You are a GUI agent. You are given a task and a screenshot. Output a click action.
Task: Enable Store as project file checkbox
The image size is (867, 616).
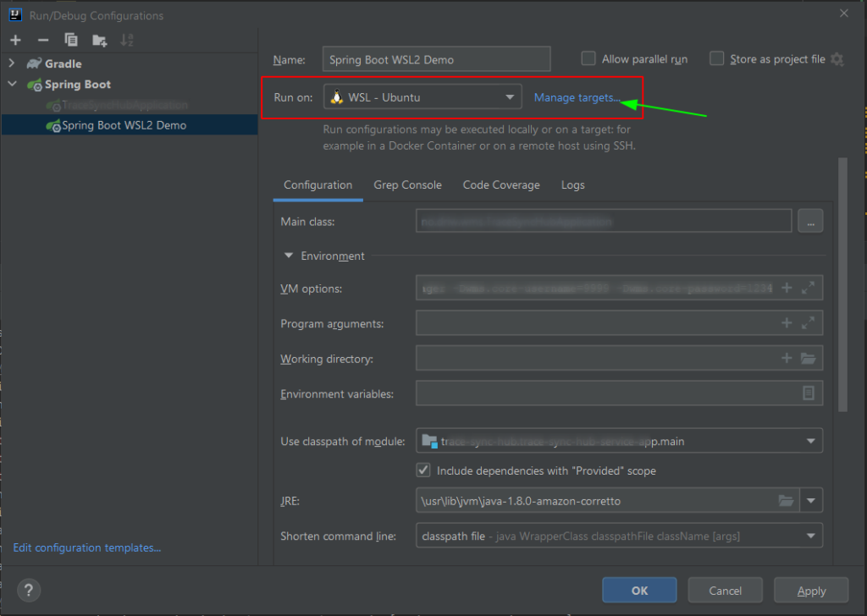[x=716, y=58]
